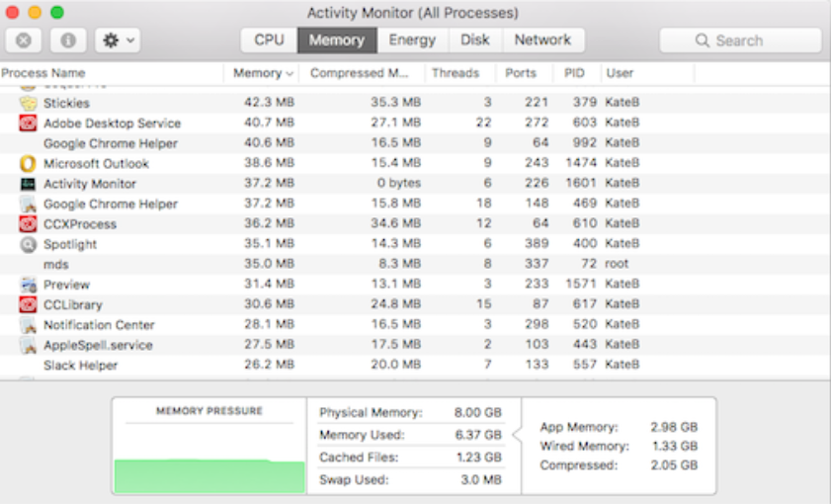This screenshot has width=831, height=504.
Task: Click the Cached Files 1.23 GB value
Action: [x=479, y=458]
